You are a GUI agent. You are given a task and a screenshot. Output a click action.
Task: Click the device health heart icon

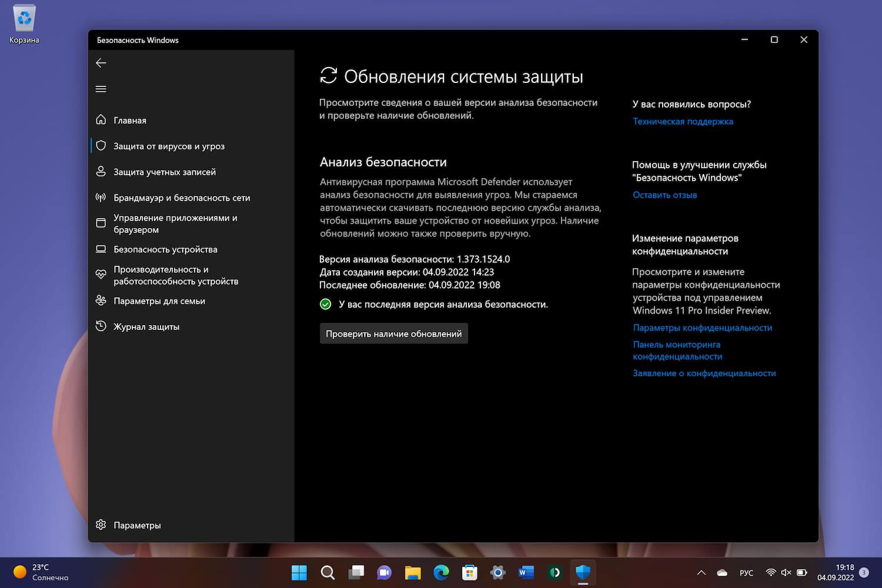tap(101, 275)
